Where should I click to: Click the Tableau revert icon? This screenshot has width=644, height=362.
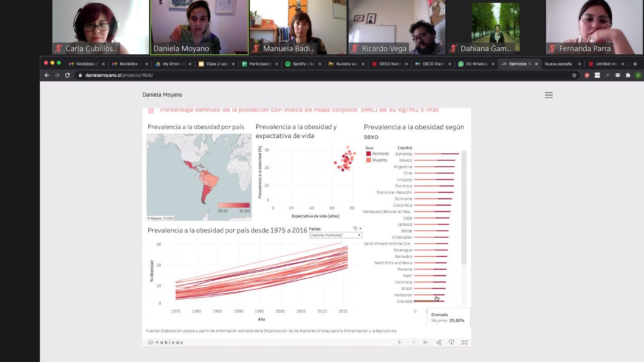pyautogui.click(x=426, y=342)
